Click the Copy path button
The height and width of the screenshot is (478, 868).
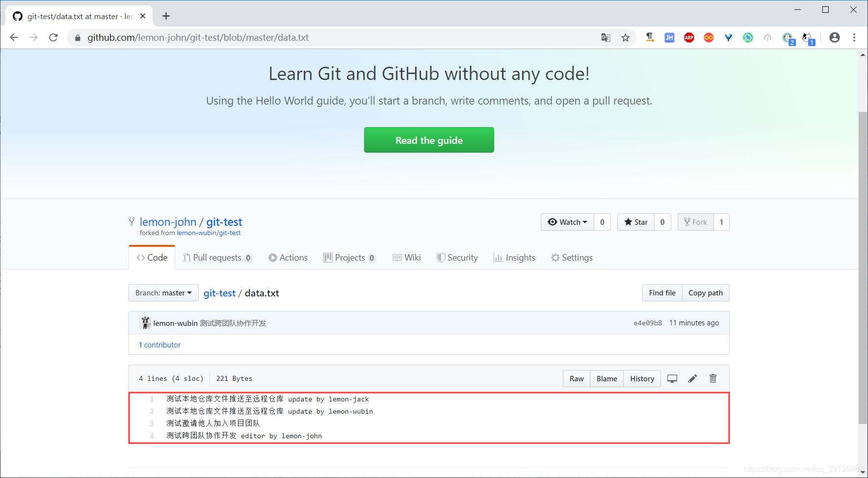point(706,293)
